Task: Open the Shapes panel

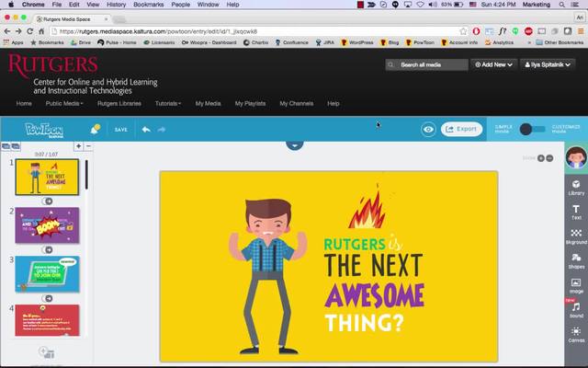Action: coord(576,261)
